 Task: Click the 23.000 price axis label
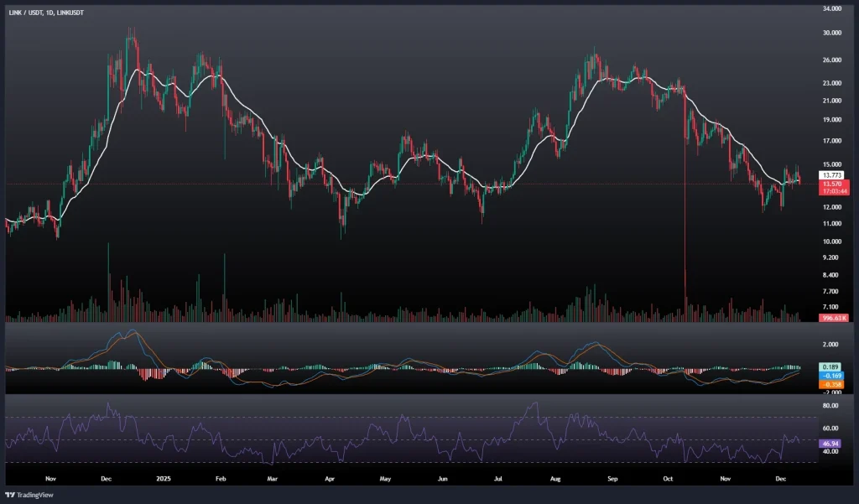point(832,83)
